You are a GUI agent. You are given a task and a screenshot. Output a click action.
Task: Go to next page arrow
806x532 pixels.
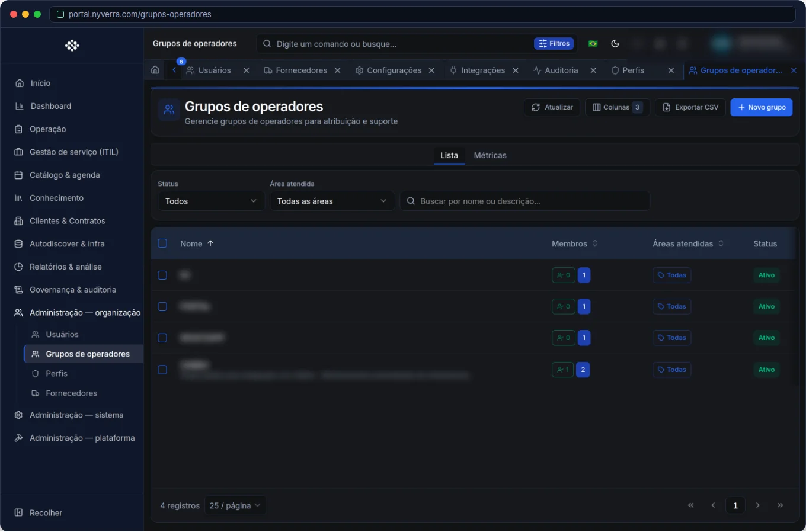pos(758,505)
